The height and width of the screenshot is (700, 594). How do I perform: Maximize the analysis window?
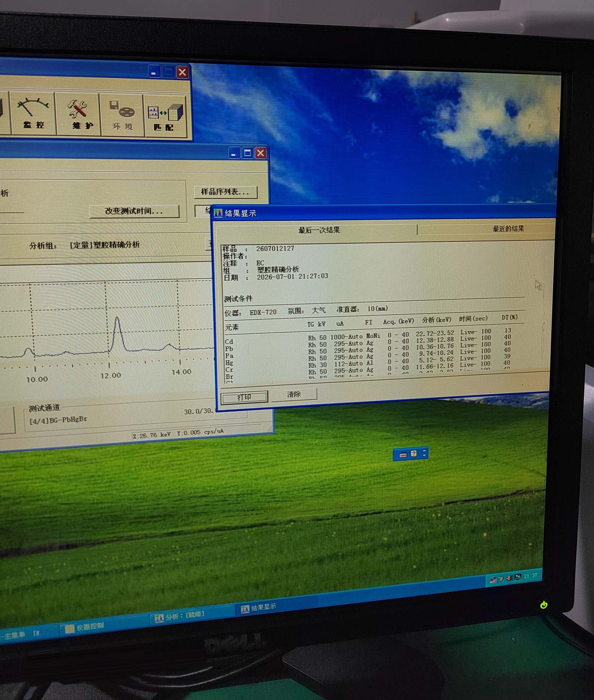pos(247,153)
